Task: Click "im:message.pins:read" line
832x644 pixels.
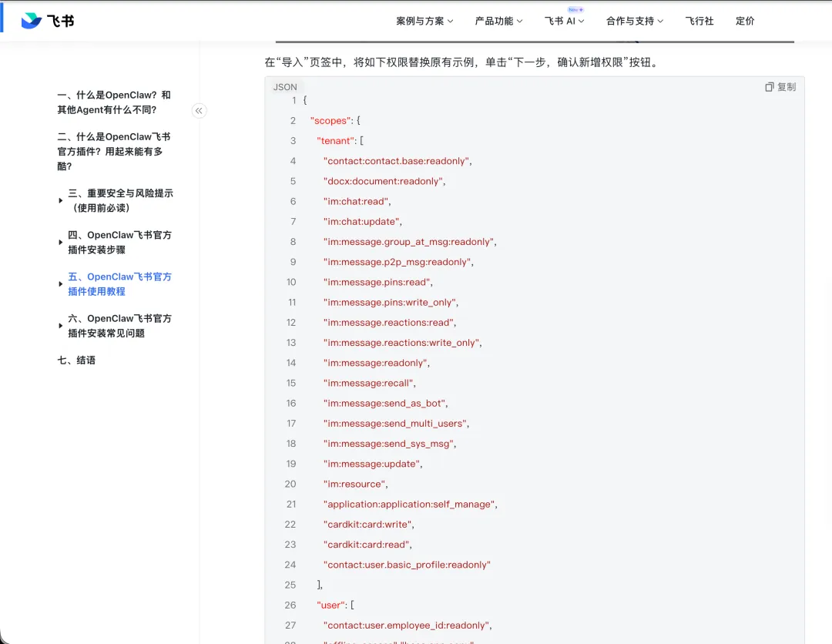Action: coord(377,282)
